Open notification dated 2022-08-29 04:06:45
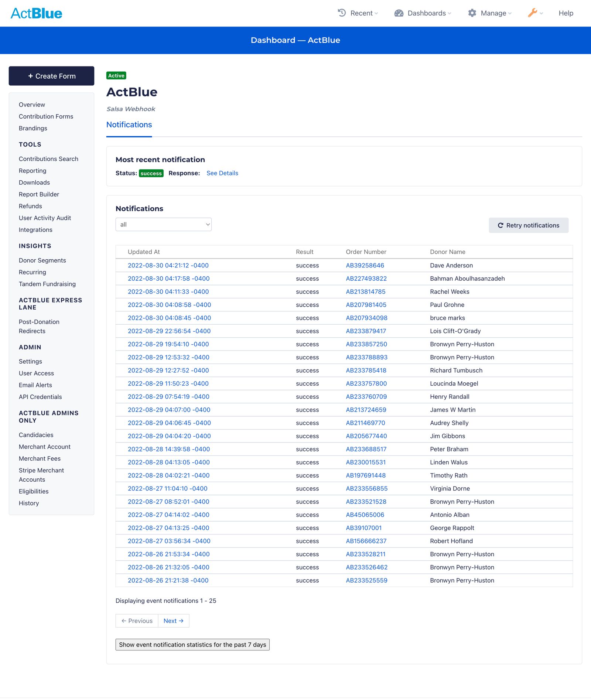Image resolution: width=591 pixels, height=700 pixels. (x=169, y=423)
